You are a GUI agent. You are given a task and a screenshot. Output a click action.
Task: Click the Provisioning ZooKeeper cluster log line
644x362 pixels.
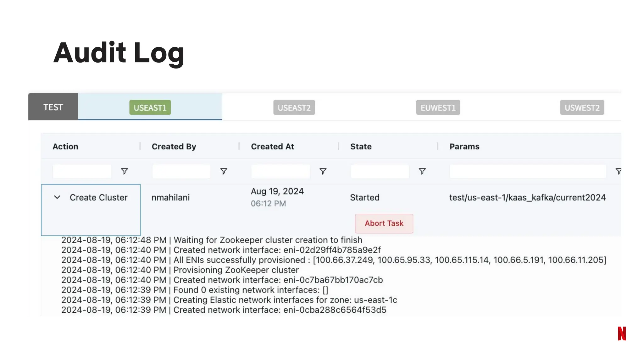pyautogui.click(x=180, y=270)
